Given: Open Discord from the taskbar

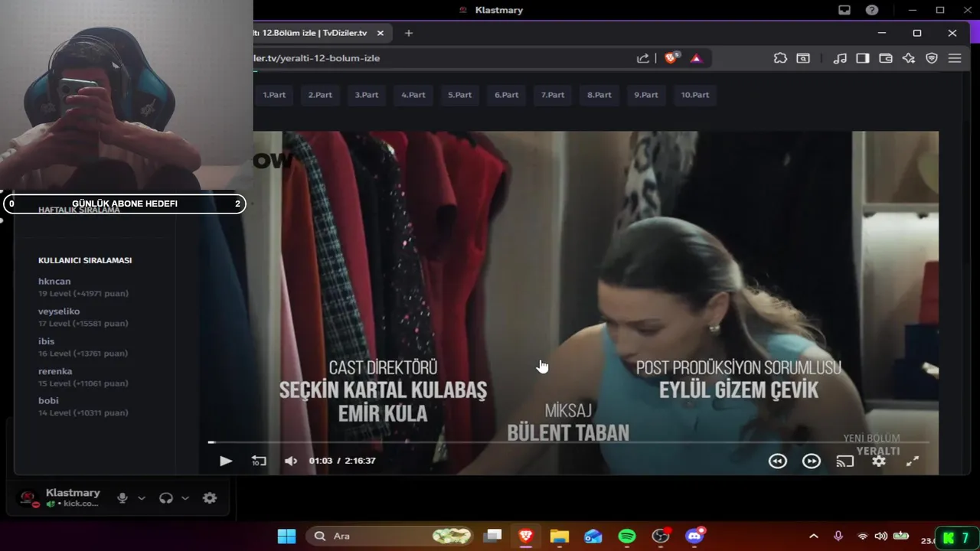Looking at the screenshot, I should click(x=695, y=536).
